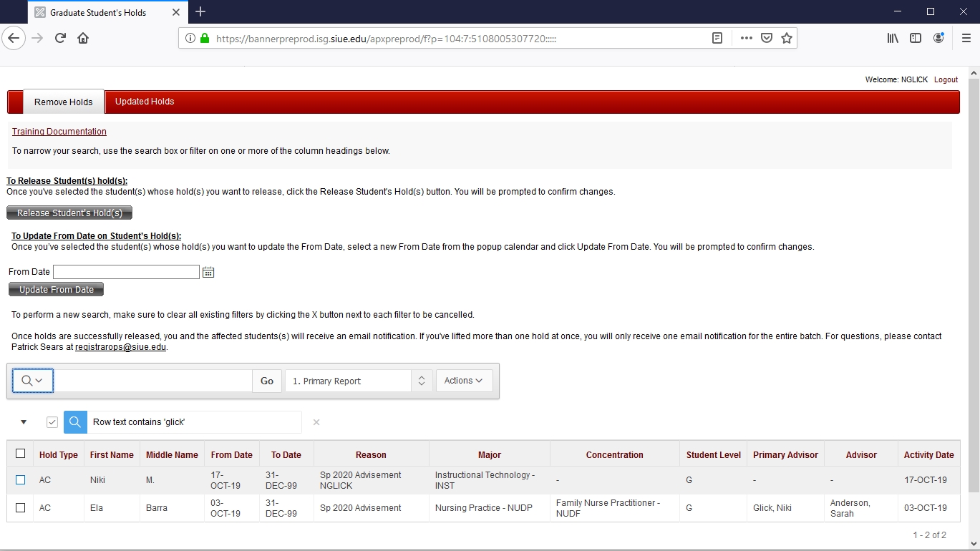980x551 pixels.
Task: Open the Training Documentation link
Action: [59, 132]
